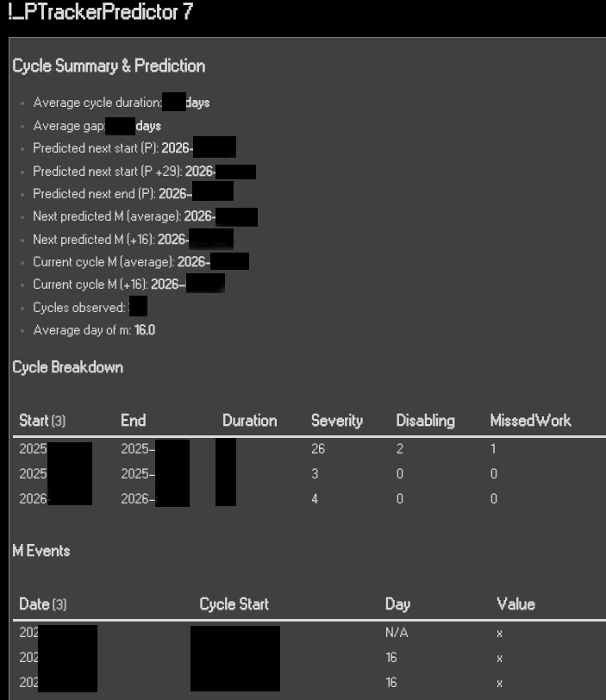606x700 pixels.
Task: Click the Cycle Breakdown section heading
Action: (67, 367)
